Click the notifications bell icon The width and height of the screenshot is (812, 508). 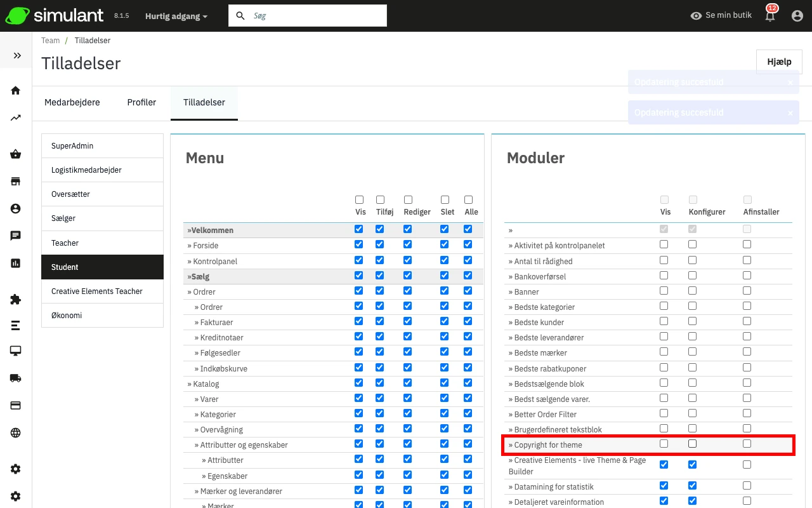tap(770, 16)
